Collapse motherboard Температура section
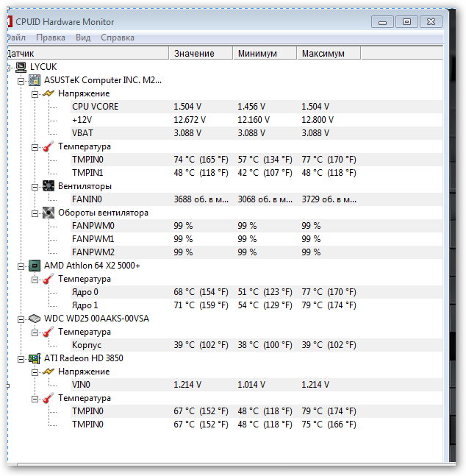466x476 pixels. [x=35, y=147]
